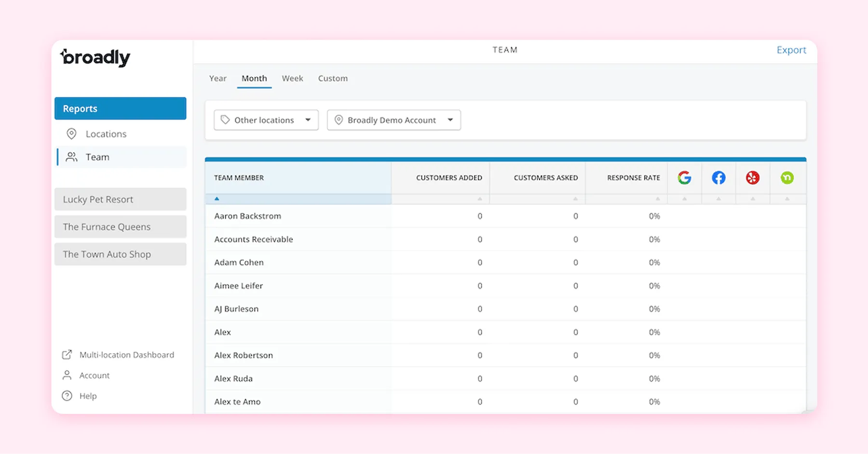The height and width of the screenshot is (454, 868).
Task: Click Adam Cohen's customers added value
Action: pyautogui.click(x=480, y=262)
